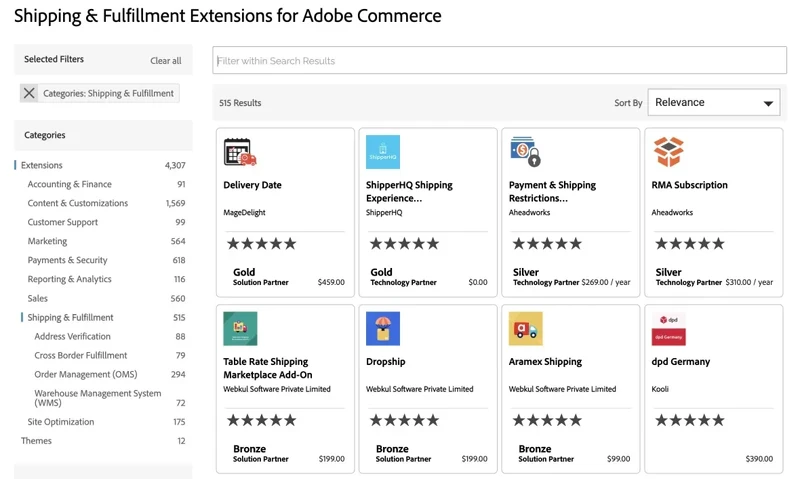Open Table Rate Shipping Marketplace Add-On title
800x479 pixels.
tap(268, 368)
